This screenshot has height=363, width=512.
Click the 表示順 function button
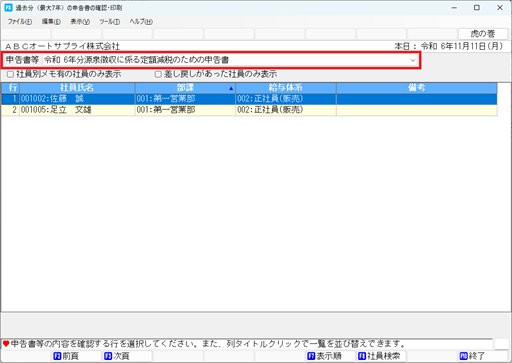pyautogui.click(x=330, y=356)
